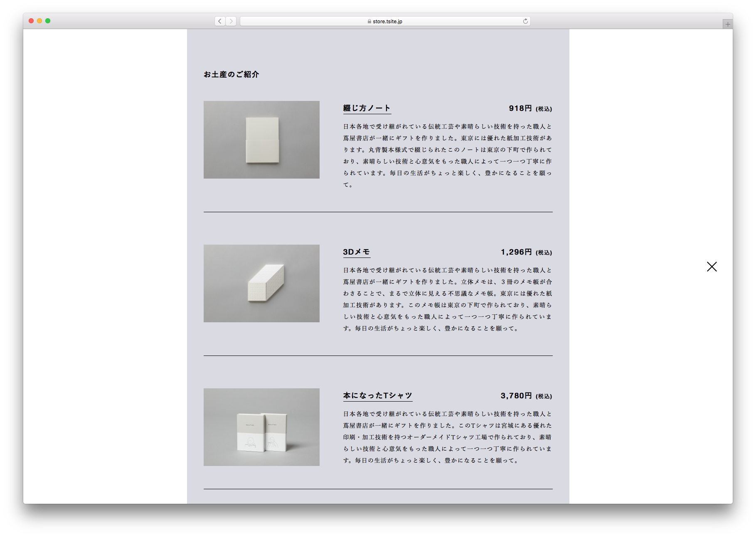Reload the store.tsite.jp page
This screenshot has height=537, width=756.
(x=525, y=21)
